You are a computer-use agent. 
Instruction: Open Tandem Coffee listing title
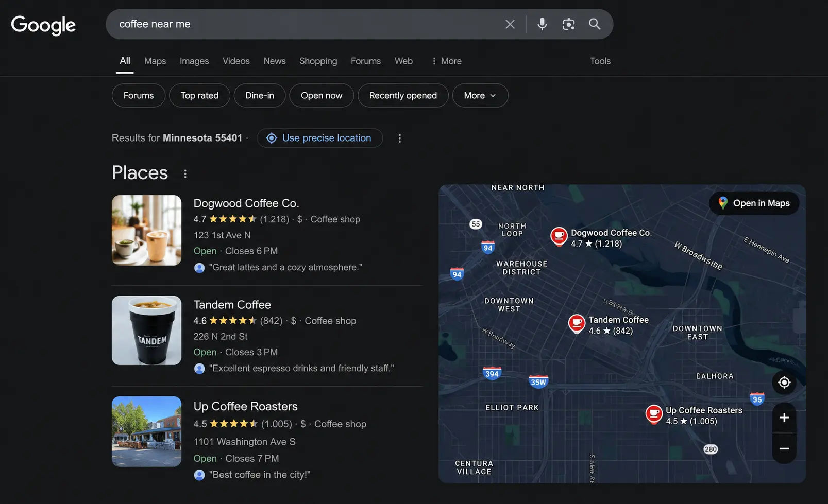232,305
